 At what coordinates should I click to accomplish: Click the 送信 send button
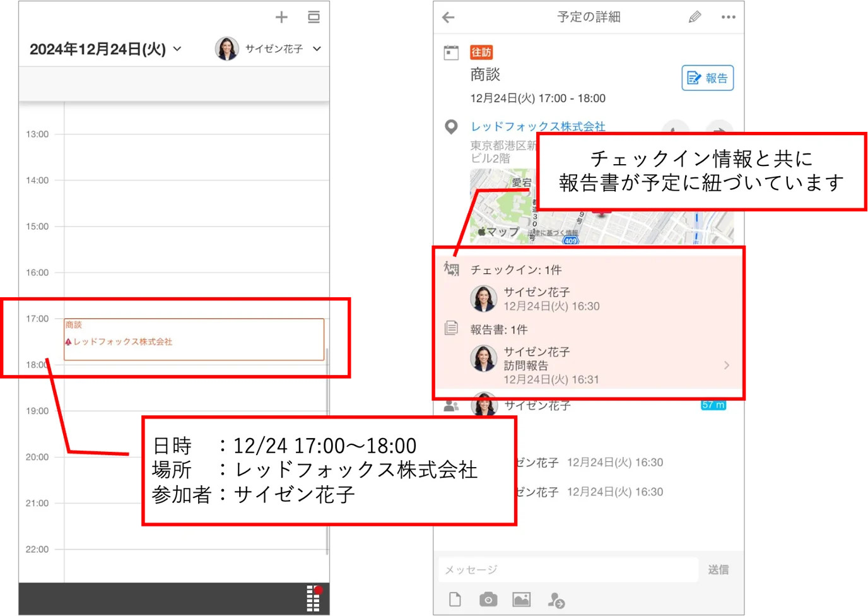718,570
